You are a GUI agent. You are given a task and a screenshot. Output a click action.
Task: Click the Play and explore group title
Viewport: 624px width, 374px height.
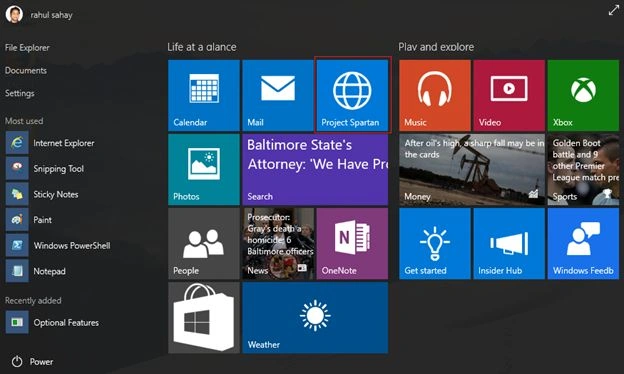point(436,47)
